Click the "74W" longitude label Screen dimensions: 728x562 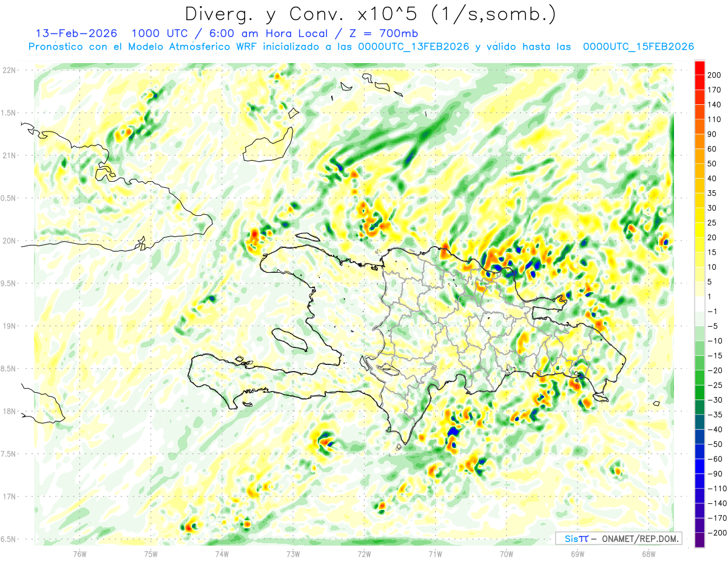click(221, 554)
